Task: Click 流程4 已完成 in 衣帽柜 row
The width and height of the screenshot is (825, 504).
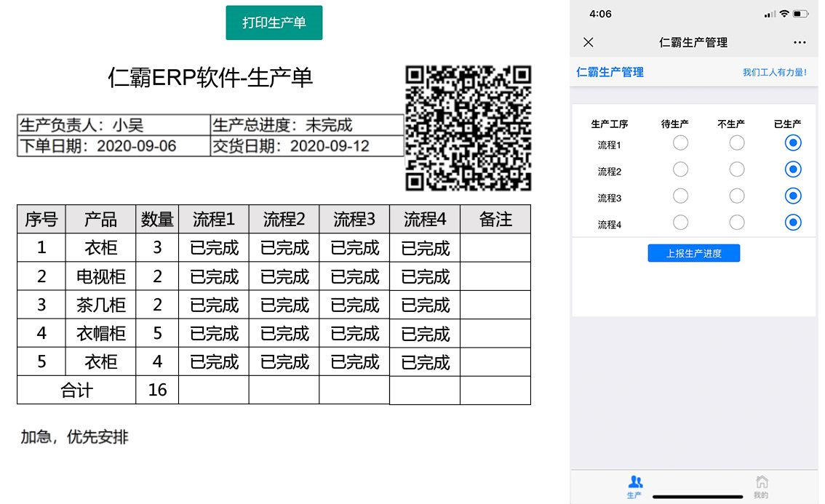Action: pos(425,334)
